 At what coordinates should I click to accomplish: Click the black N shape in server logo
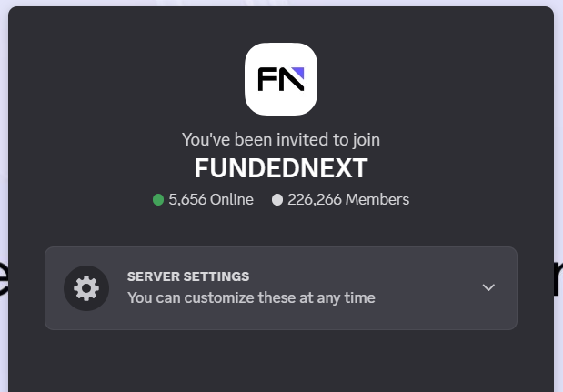coord(291,79)
